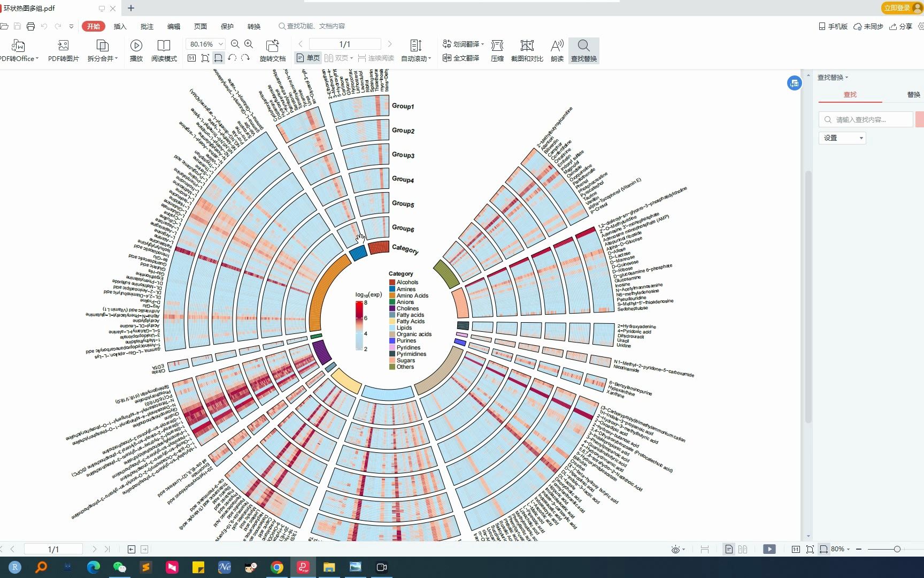Viewport: 924px width, 578px height.
Task: Open the 保护 ribbon tab
Action: 227,26
